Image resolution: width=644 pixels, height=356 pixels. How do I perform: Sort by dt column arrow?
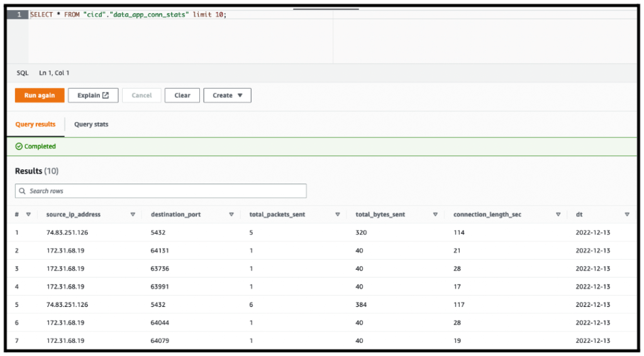(626, 214)
